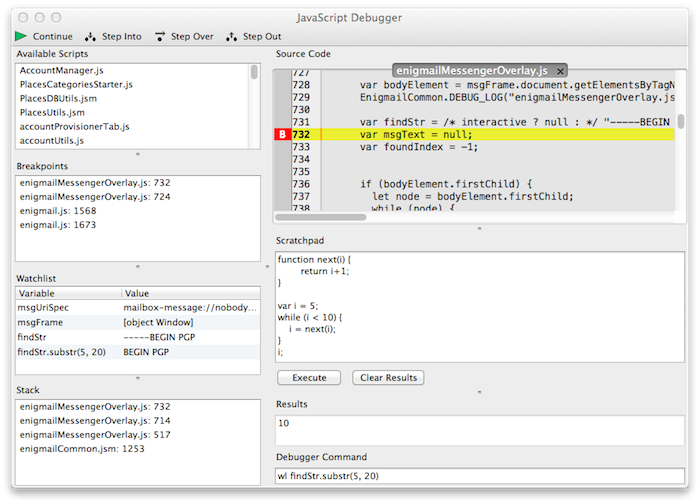Click line number 733 in gutter
Image resolution: width=700 pixels, height=504 pixels.
click(x=301, y=147)
